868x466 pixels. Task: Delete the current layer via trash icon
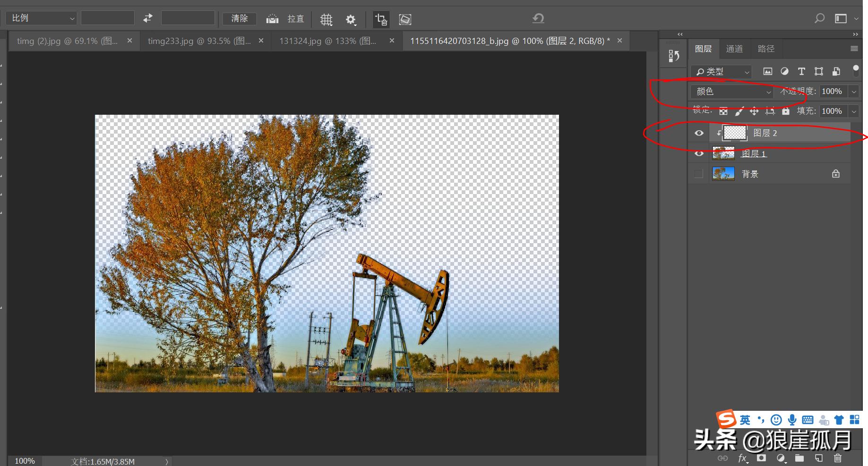pos(837,458)
